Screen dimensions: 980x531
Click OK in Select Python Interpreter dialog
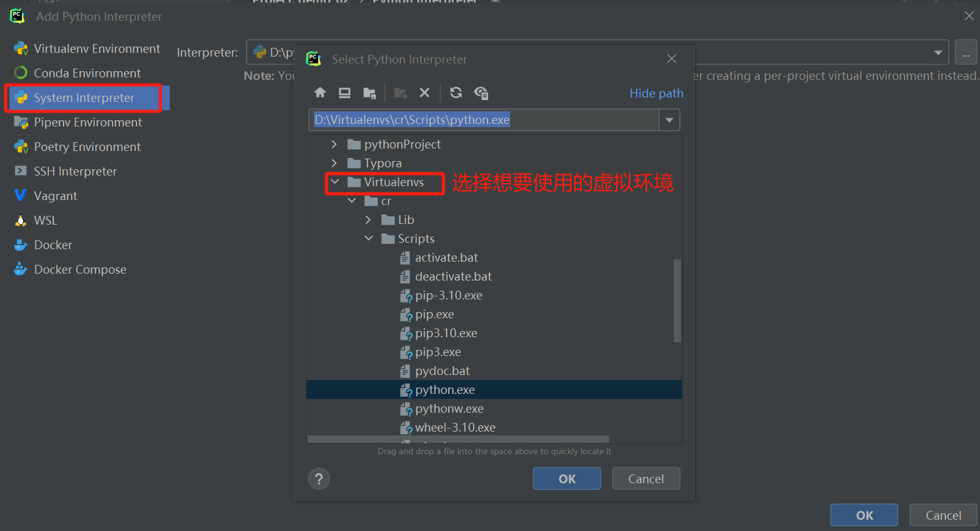tap(567, 479)
